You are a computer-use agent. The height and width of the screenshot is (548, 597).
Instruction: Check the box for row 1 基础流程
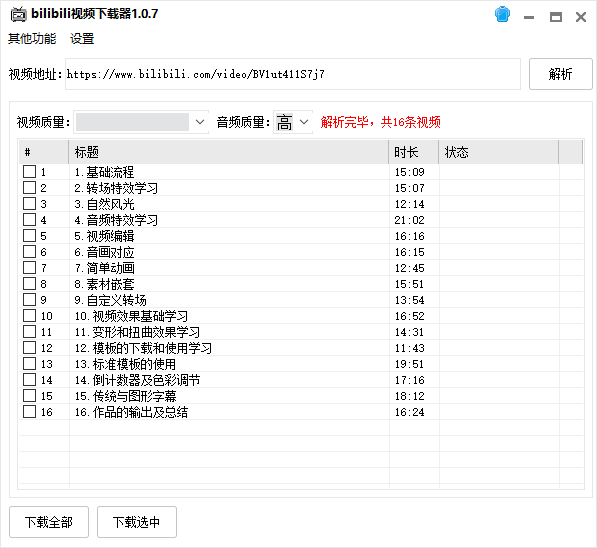[x=29, y=172]
